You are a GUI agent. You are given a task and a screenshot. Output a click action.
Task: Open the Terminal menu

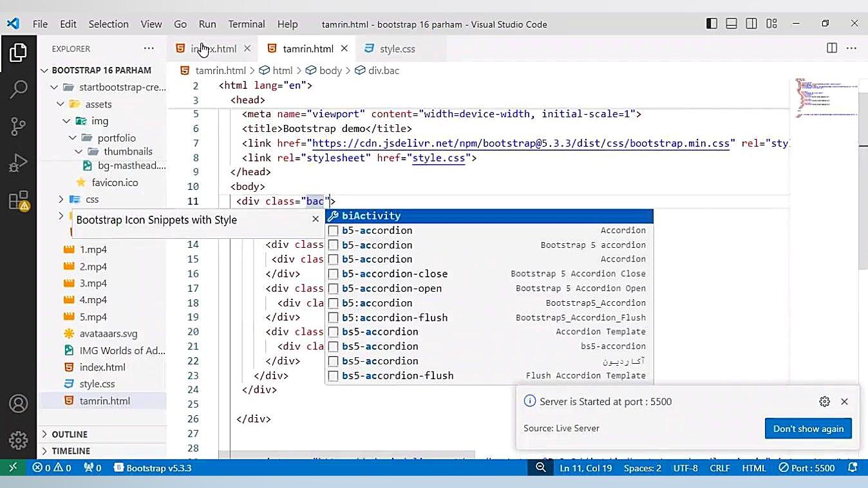point(247,24)
